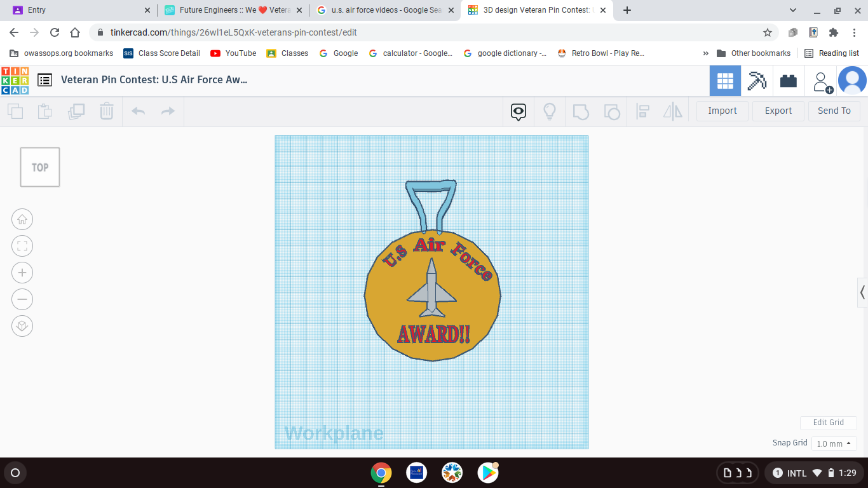This screenshot has height=488, width=868.
Task: Select the AWARD!! text shape
Action: 433,334
